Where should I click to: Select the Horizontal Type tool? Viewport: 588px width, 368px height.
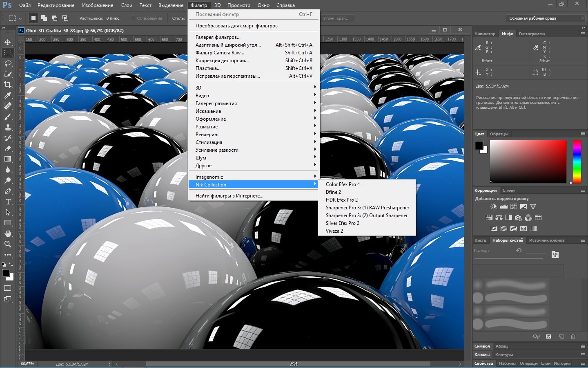click(8, 202)
